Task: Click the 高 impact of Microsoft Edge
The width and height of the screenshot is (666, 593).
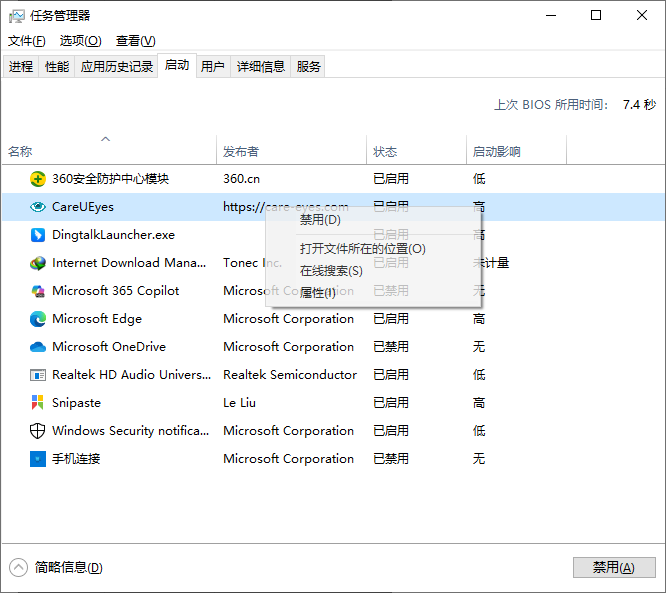Action: (479, 319)
